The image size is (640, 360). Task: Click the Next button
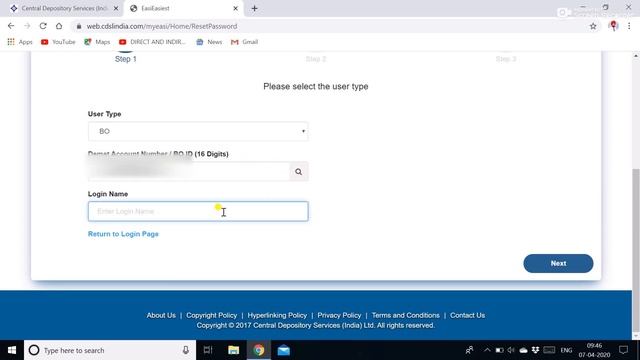click(558, 263)
